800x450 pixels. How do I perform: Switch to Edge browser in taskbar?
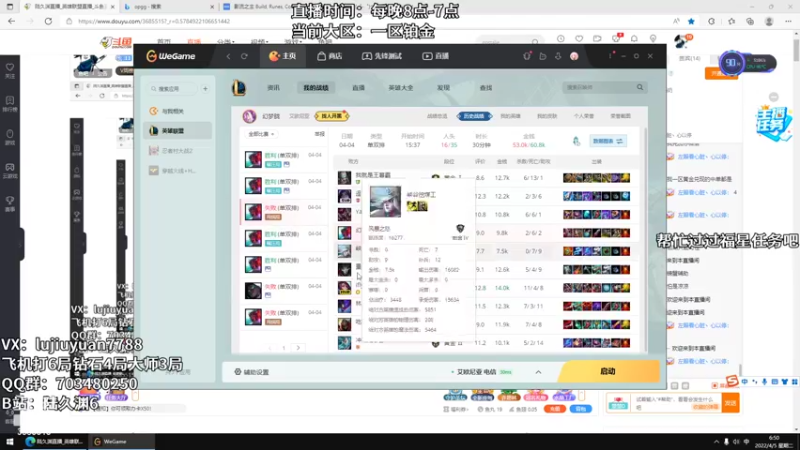55,442
